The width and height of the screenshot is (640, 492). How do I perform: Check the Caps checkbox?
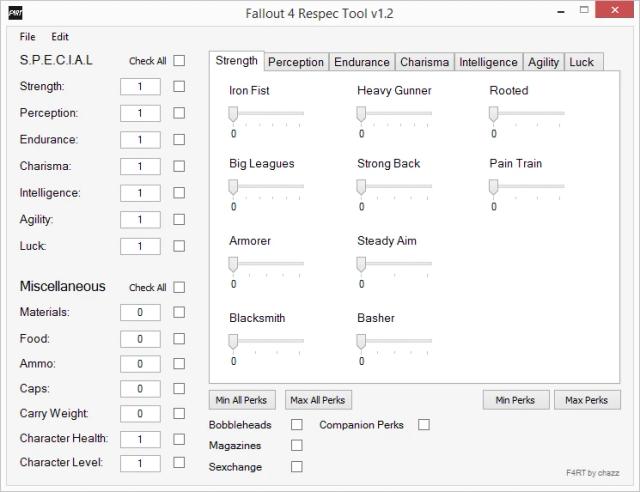pyautogui.click(x=179, y=388)
